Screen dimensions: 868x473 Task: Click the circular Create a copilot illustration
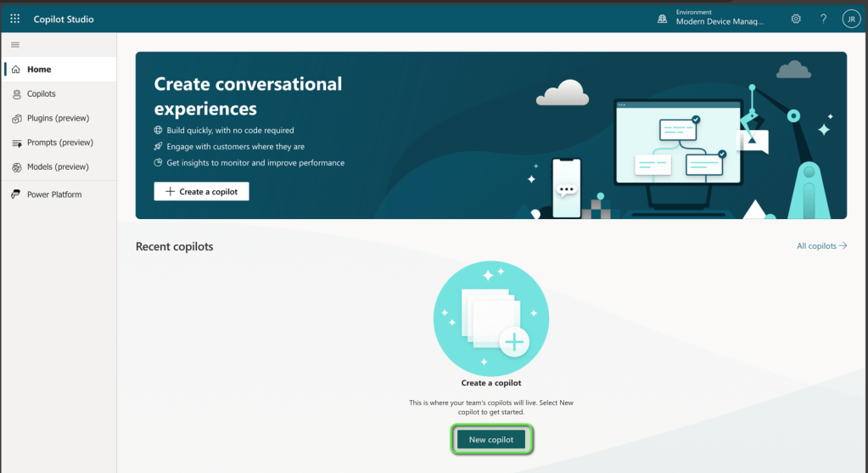point(491,318)
